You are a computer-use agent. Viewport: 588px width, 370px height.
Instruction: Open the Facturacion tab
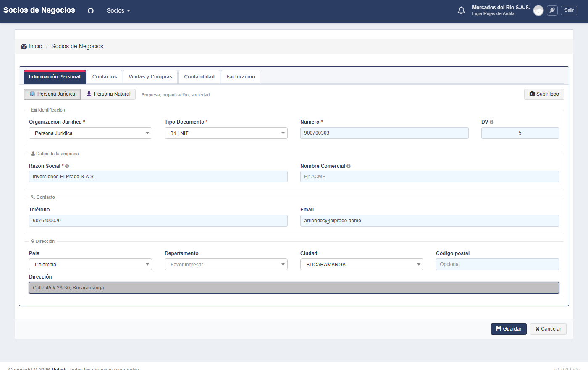(x=241, y=77)
